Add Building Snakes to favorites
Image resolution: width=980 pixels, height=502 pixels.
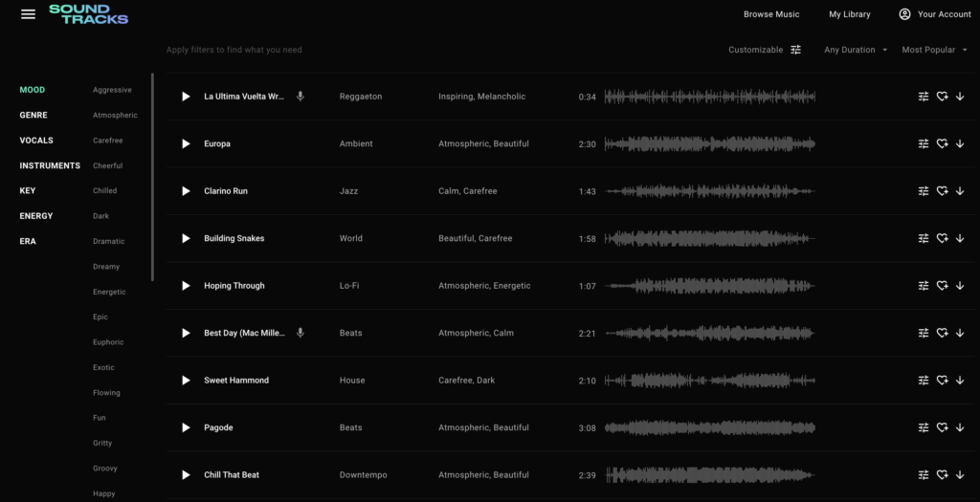942,238
